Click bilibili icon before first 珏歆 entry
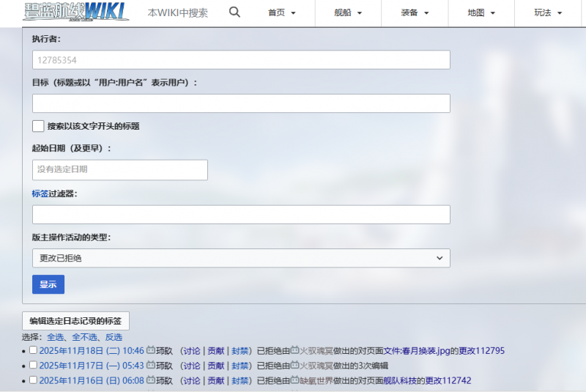 tap(151, 351)
